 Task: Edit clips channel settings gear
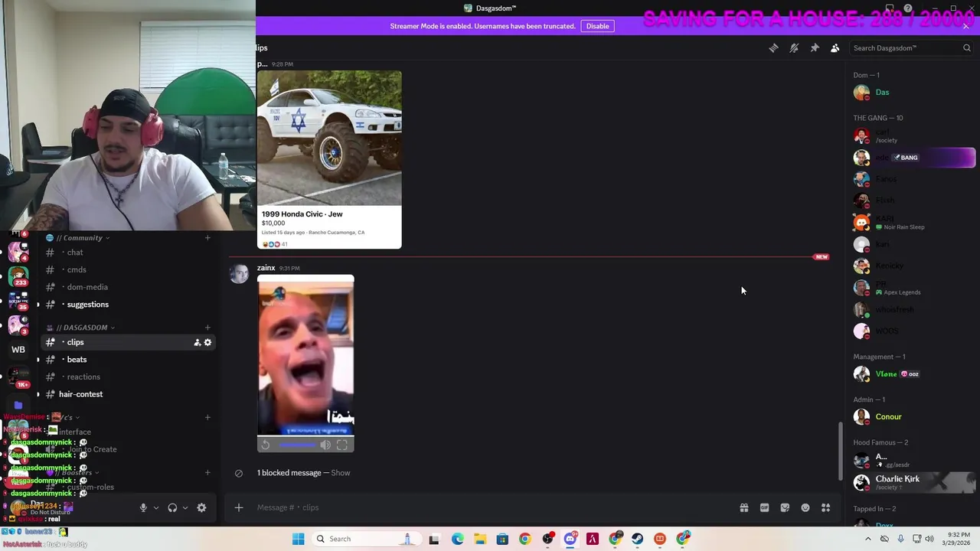click(x=207, y=342)
